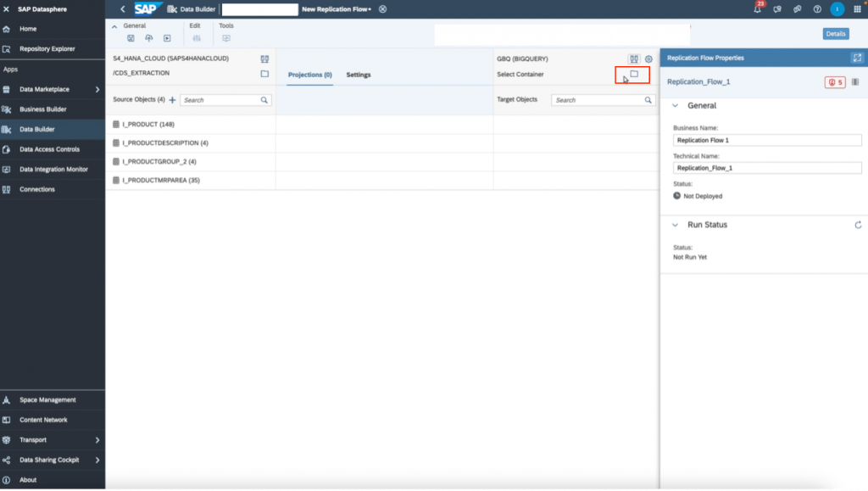Screen dimensions: 868x491
Task: Expand Data Marketplace submenu chevron
Action: click(97, 89)
